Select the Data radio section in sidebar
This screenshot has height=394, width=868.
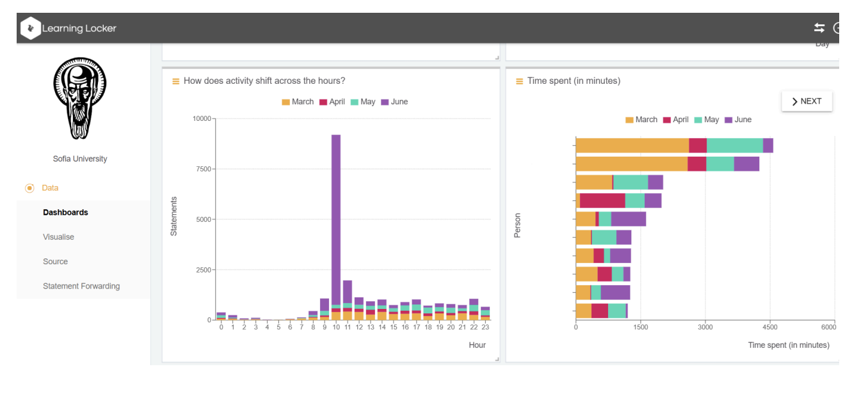(42, 188)
